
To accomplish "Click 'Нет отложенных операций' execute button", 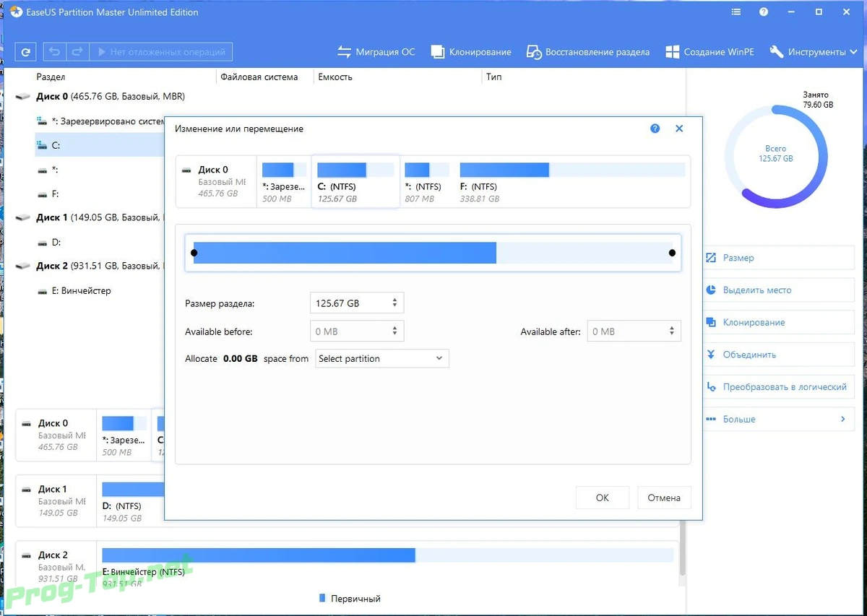I will (161, 52).
